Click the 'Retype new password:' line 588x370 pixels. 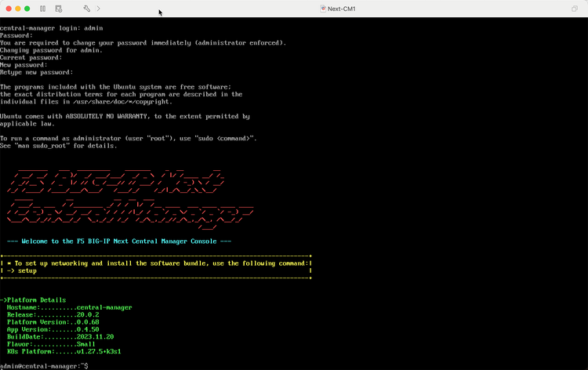36,72
